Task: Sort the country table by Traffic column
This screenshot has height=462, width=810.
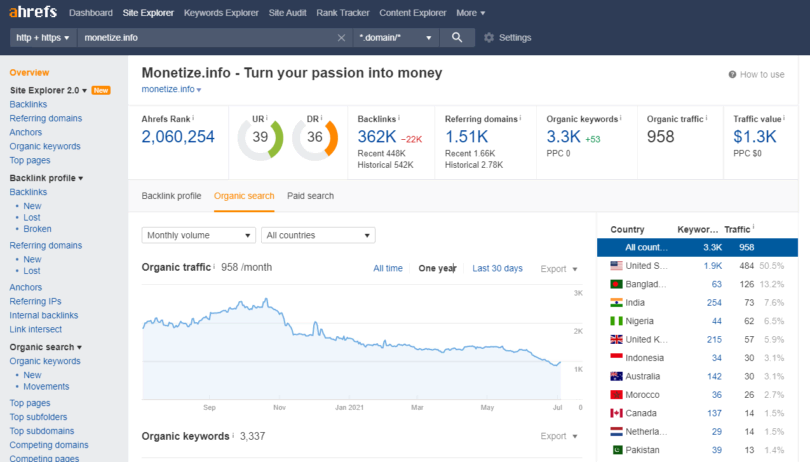Action: (737, 229)
